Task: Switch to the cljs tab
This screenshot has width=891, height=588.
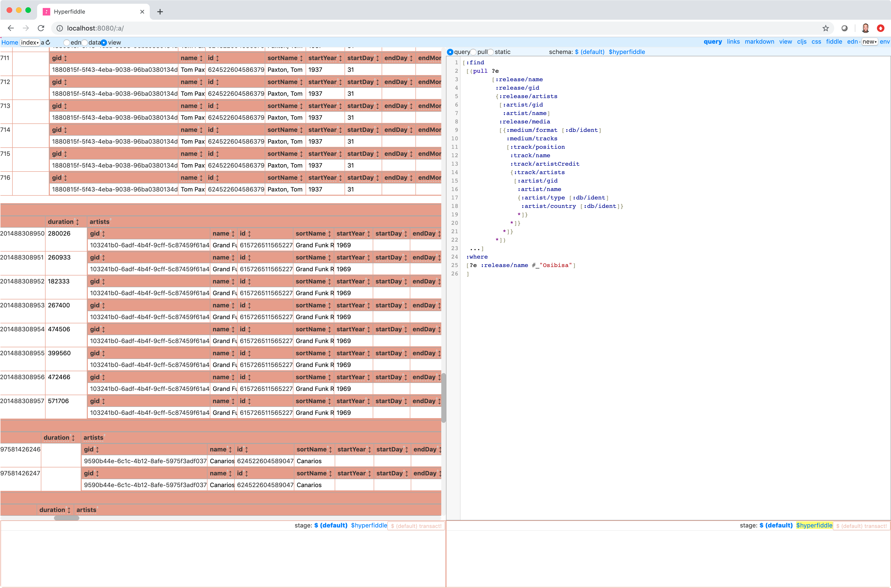Action: [801, 42]
